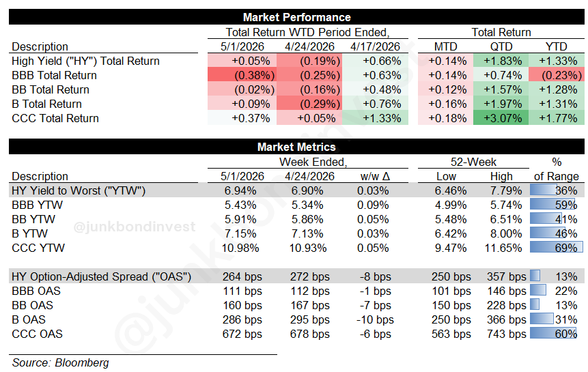
Task: Click the B OAS -10 bps change cell
Action: point(375,319)
